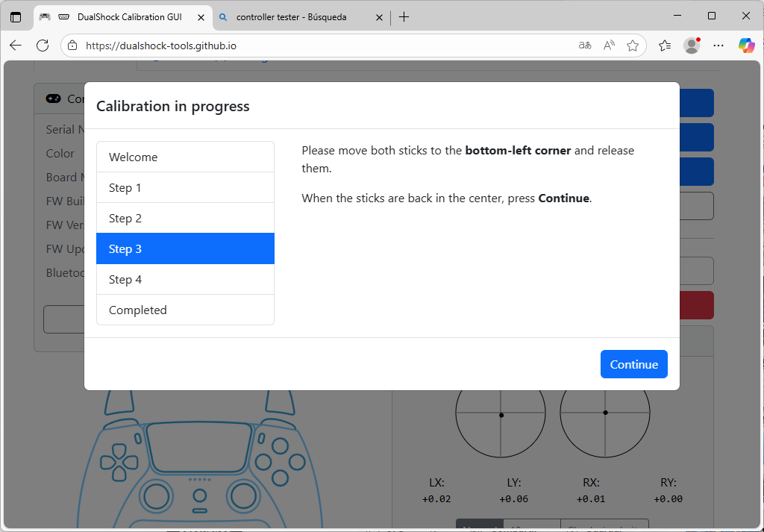
Task: Maximize the browser window
Action: coord(711,16)
